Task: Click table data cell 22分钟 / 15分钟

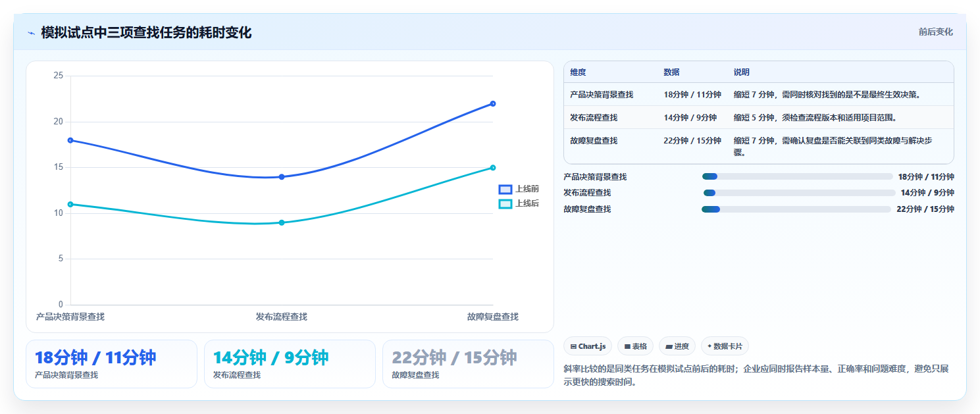Action: tap(692, 141)
